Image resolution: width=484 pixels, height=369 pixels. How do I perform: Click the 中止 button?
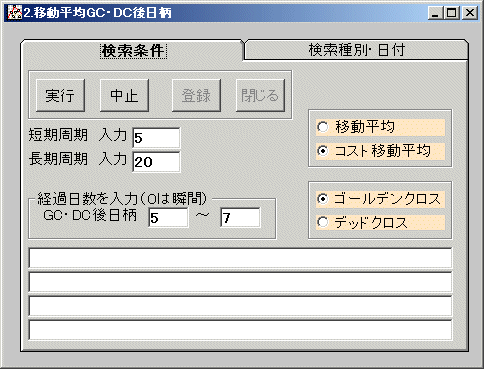pos(124,95)
